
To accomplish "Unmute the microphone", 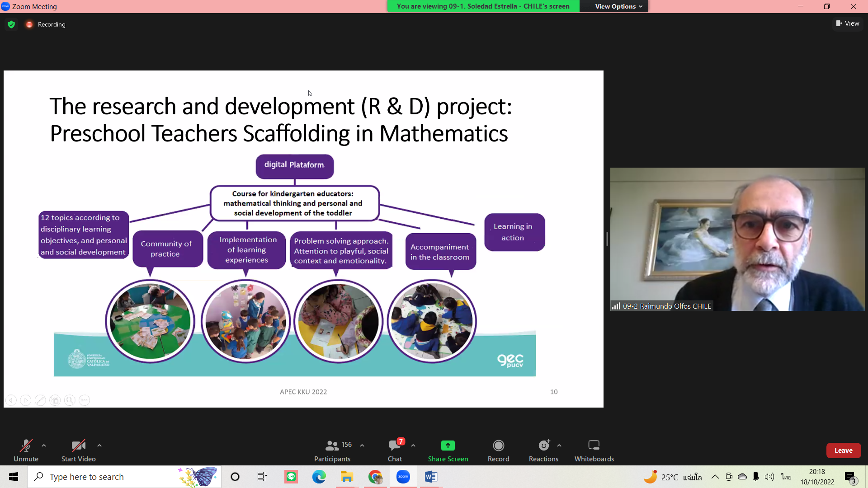I will [x=26, y=450].
